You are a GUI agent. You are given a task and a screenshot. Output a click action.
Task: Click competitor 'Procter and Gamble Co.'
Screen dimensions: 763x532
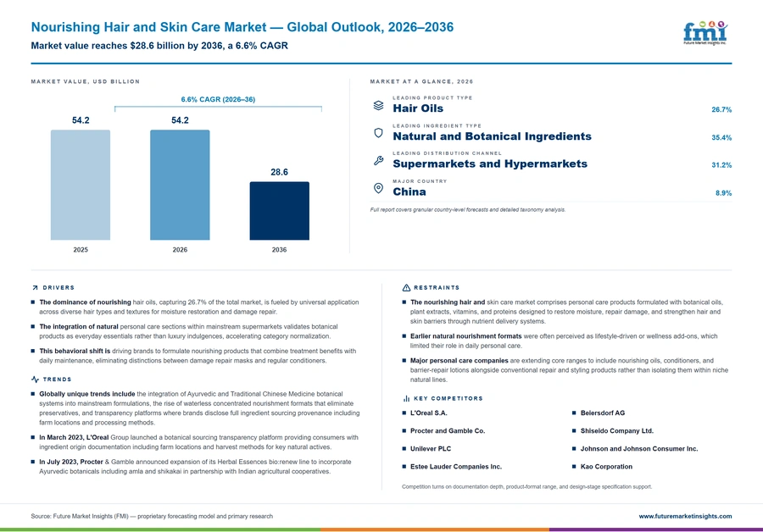tap(448, 431)
